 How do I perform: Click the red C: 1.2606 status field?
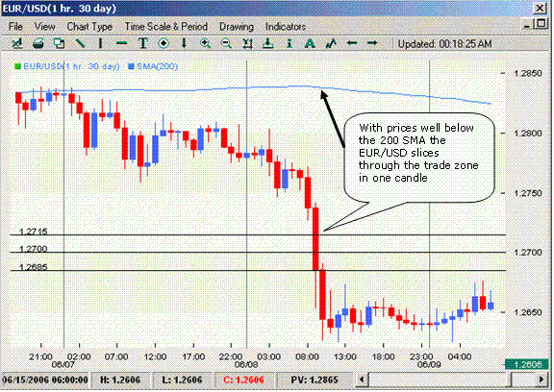coord(243,380)
